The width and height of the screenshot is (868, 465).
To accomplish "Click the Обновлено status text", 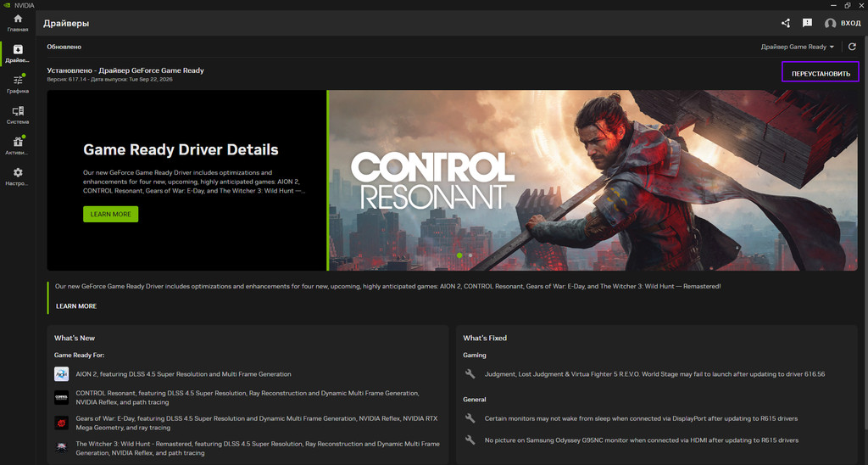I will (64, 47).
